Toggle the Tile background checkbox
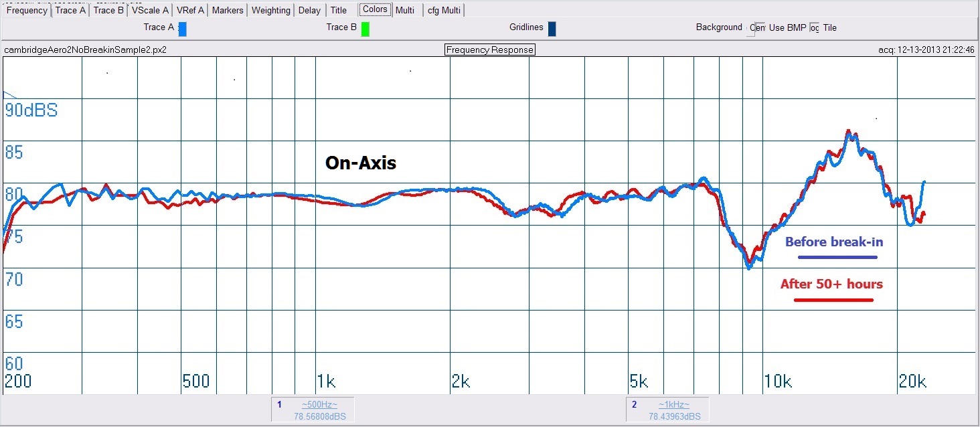 [x=814, y=28]
